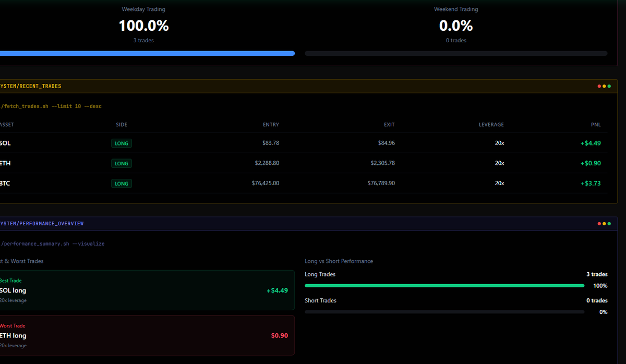Screen dimensions: 626x364
Task: Select SOL entry price $83.78
Action: point(270,143)
